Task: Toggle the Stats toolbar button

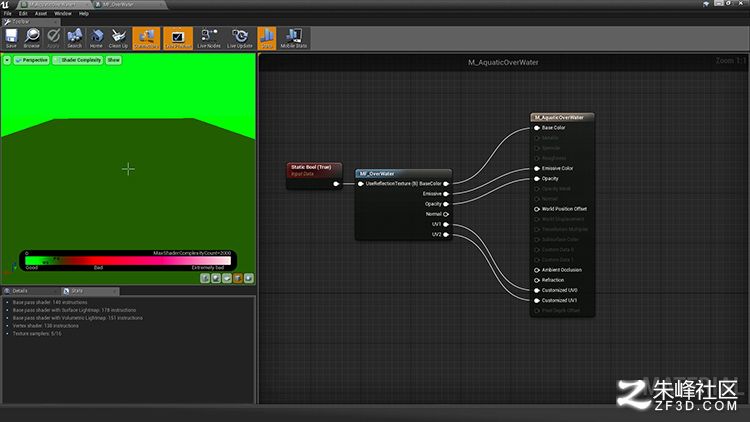Action: coord(266,38)
